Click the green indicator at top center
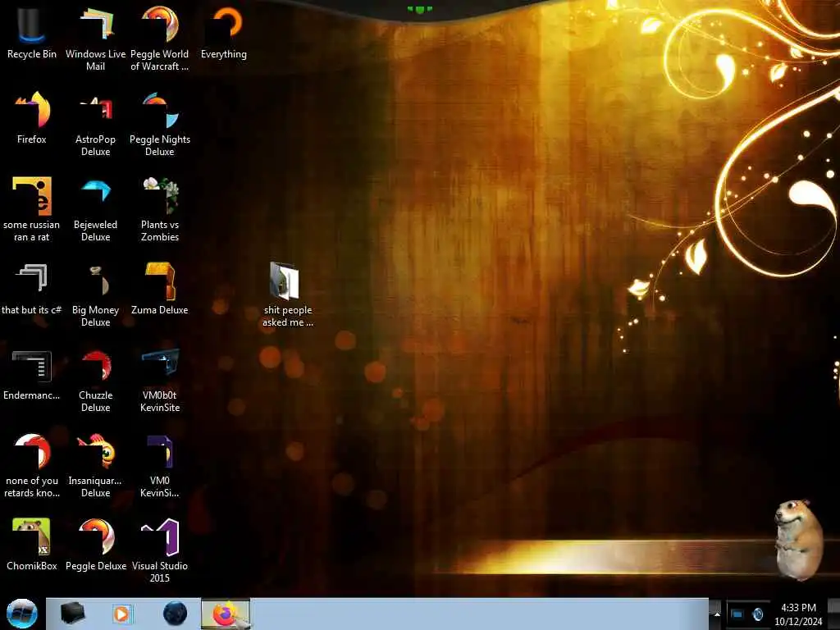This screenshot has width=840, height=630. click(x=419, y=9)
